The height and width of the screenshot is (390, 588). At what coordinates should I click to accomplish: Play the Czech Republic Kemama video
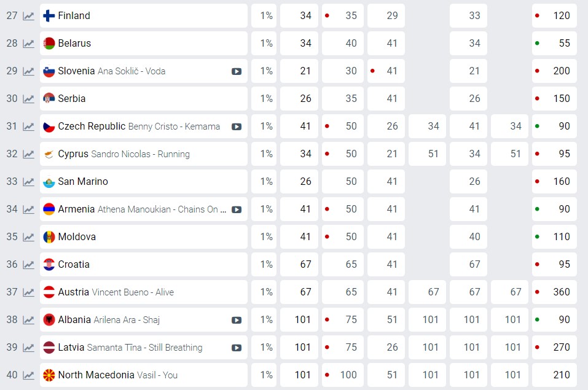(x=237, y=127)
